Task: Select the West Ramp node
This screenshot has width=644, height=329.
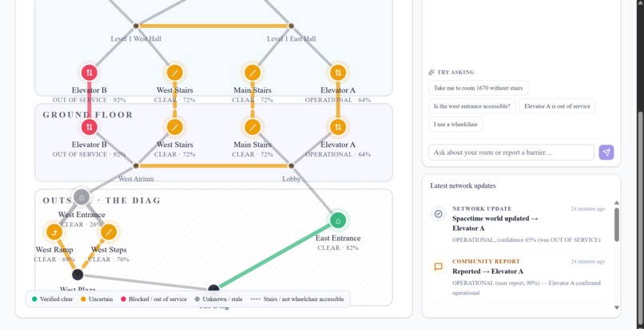Action: coord(54,232)
